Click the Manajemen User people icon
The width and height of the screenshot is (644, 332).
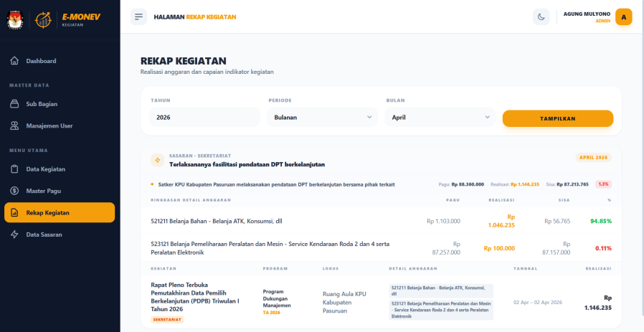click(14, 125)
